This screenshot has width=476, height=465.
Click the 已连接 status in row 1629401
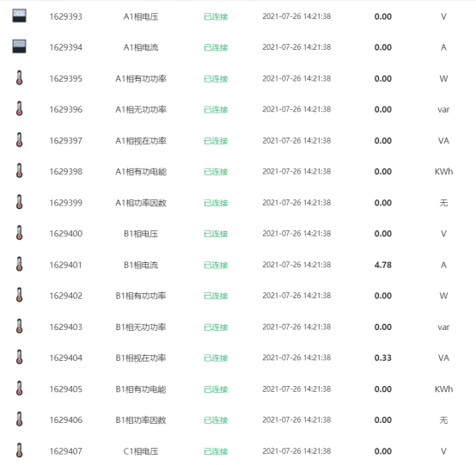tap(216, 265)
